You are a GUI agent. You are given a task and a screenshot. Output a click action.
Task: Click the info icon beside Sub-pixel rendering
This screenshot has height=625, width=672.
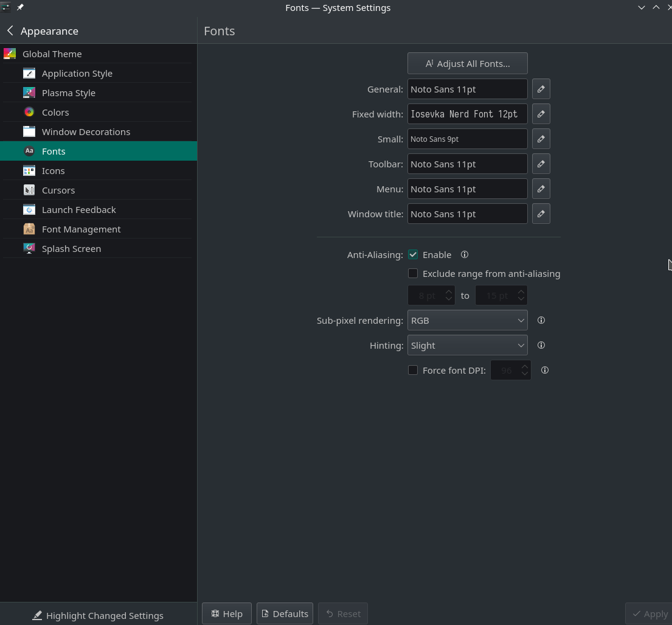[541, 320]
